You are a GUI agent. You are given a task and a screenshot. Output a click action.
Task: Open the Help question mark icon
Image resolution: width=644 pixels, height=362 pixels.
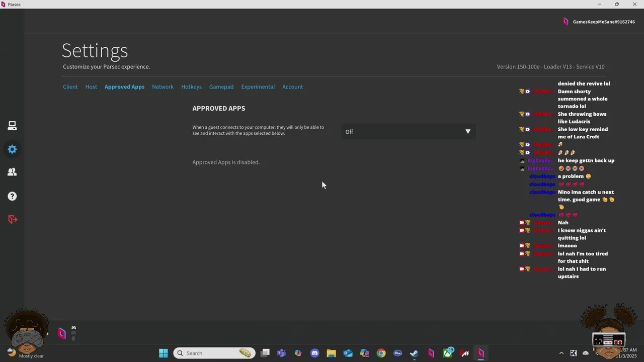(12, 196)
